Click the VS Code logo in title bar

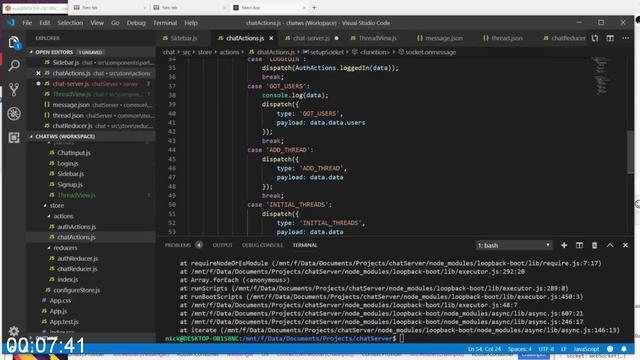(11, 22)
